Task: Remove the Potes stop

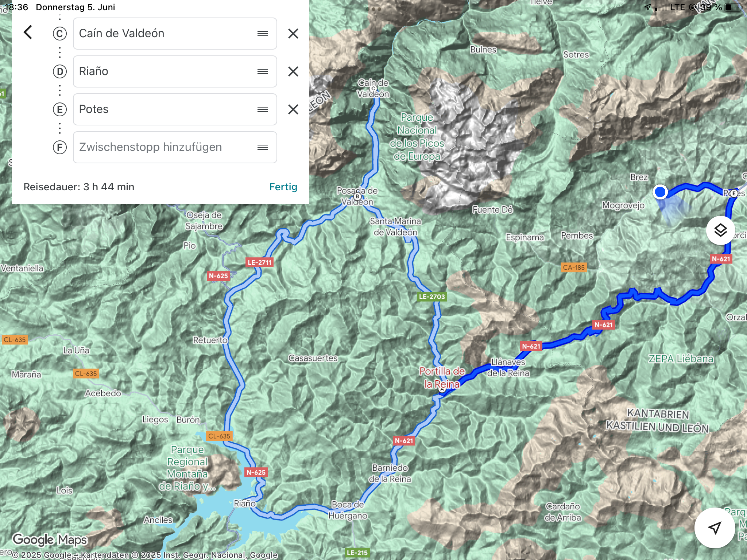Action: click(x=293, y=109)
